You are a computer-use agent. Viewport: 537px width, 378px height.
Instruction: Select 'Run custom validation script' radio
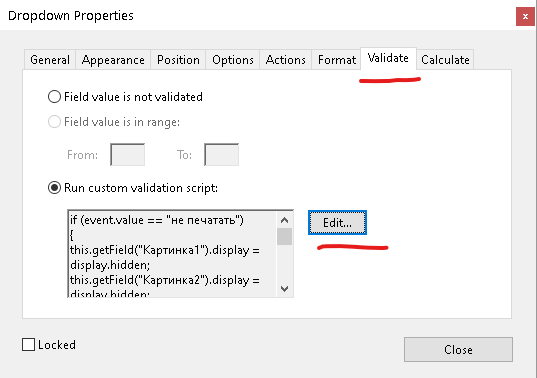(54, 188)
